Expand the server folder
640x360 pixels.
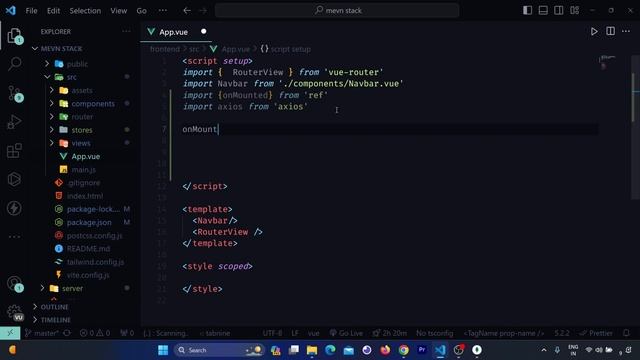tap(42, 288)
